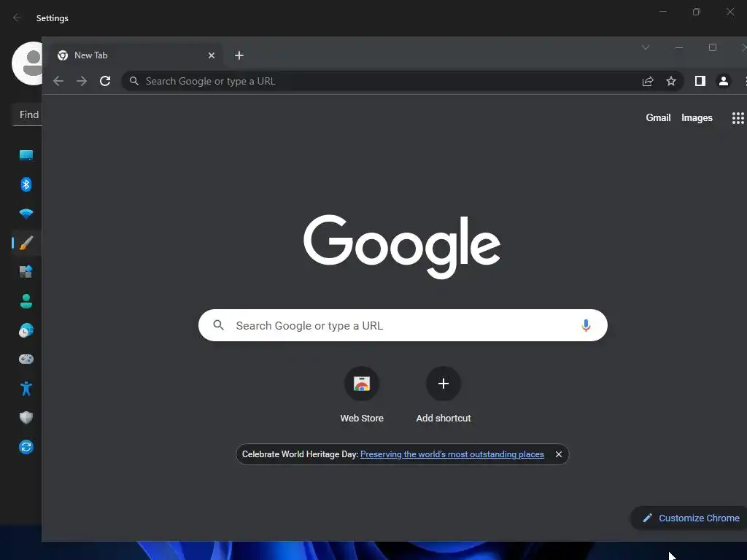Focus the Chrome address bar
Image resolution: width=747 pixels, height=560 pixels.
coord(403,82)
